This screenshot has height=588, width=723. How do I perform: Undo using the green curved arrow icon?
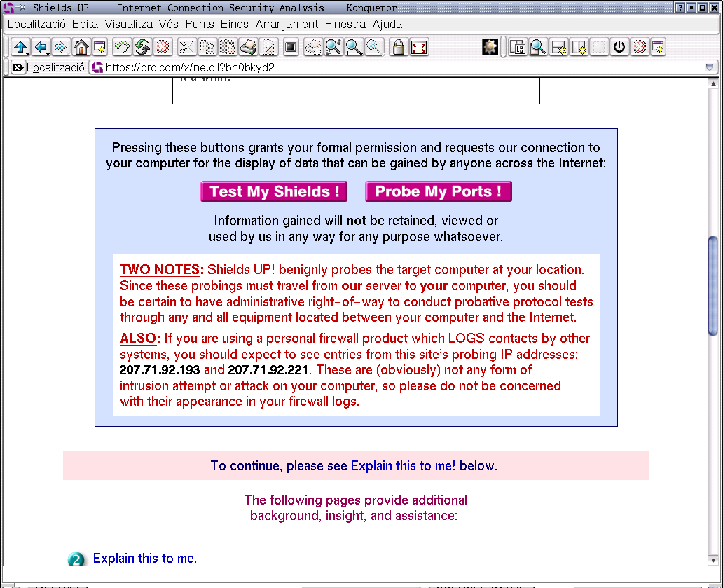pyautogui.click(x=122, y=46)
